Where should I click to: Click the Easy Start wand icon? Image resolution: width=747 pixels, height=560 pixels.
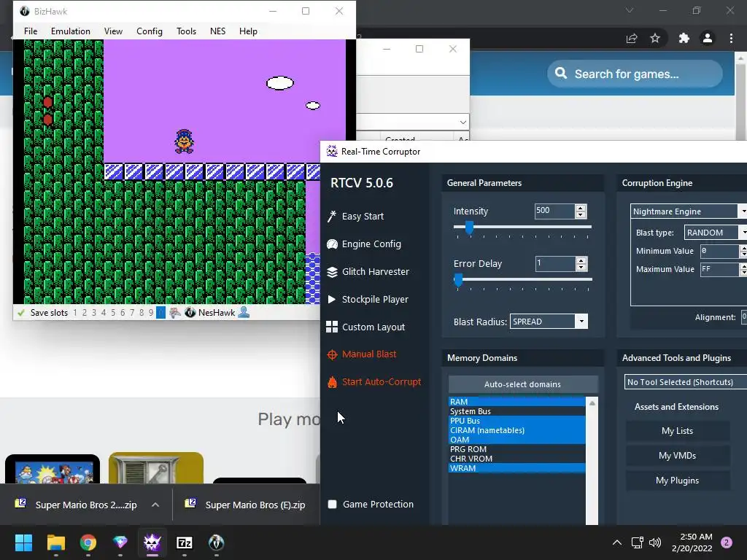tap(332, 216)
